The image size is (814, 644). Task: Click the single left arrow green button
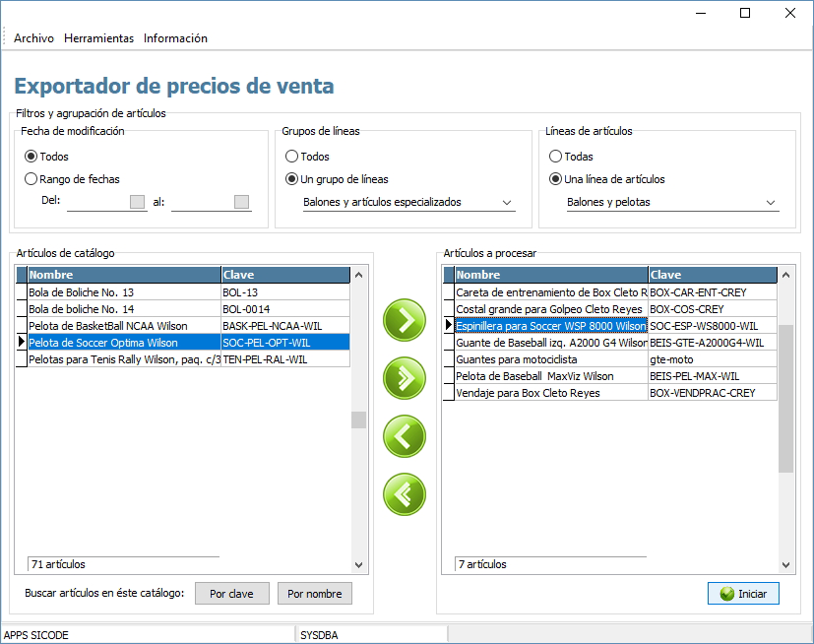405,435
